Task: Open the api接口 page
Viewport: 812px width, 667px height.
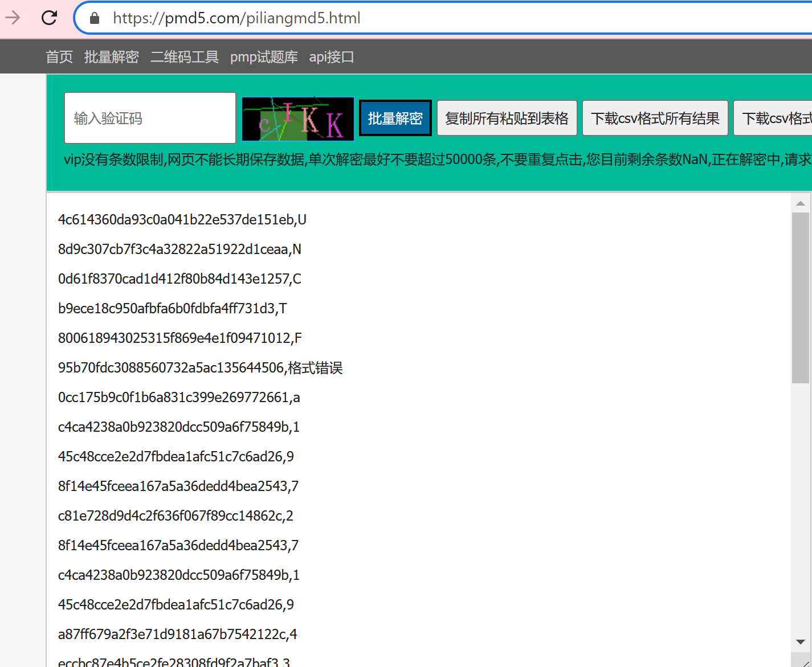Action: coord(332,57)
